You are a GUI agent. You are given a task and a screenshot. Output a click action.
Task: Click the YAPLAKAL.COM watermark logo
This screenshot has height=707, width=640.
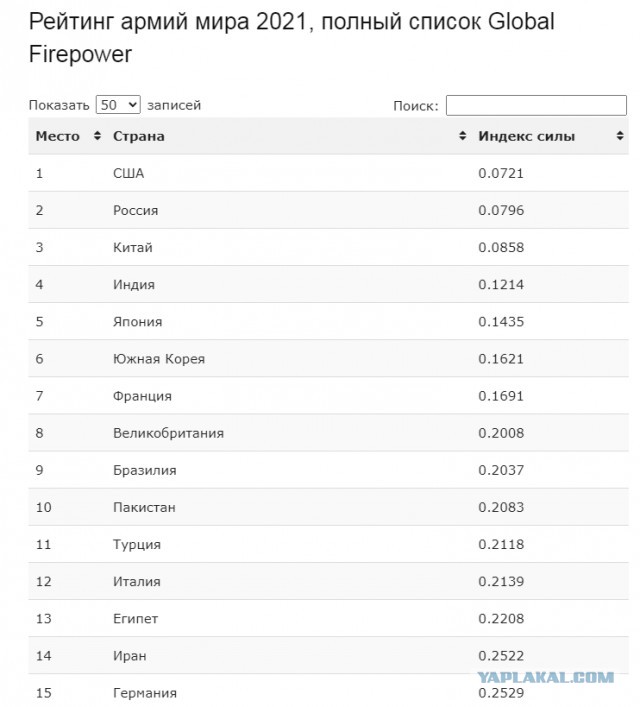(546, 677)
